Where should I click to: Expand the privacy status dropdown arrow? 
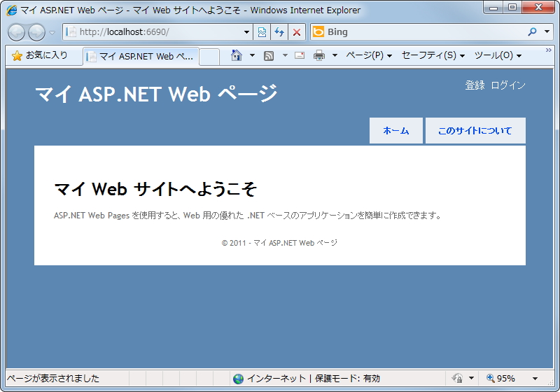point(471,378)
